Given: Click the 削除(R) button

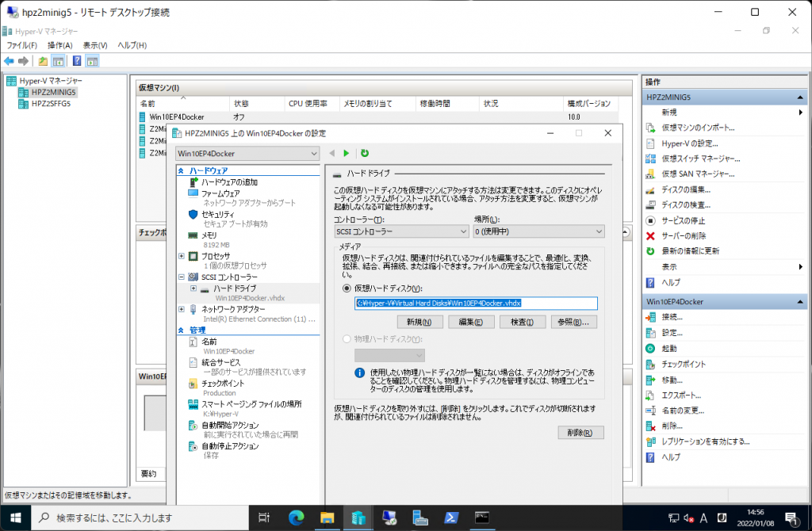Looking at the screenshot, I should 580,433.
